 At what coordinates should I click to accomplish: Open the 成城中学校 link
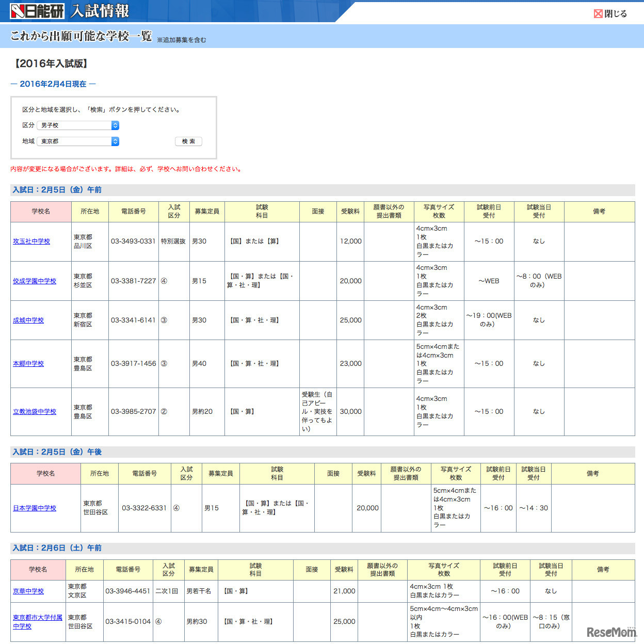(x=28, y=320)
